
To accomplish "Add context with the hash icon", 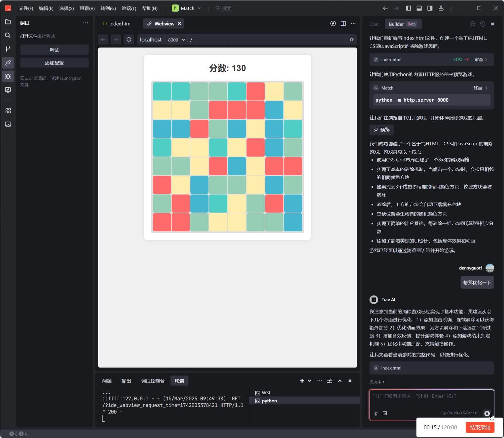I will (x=376, y=414).
